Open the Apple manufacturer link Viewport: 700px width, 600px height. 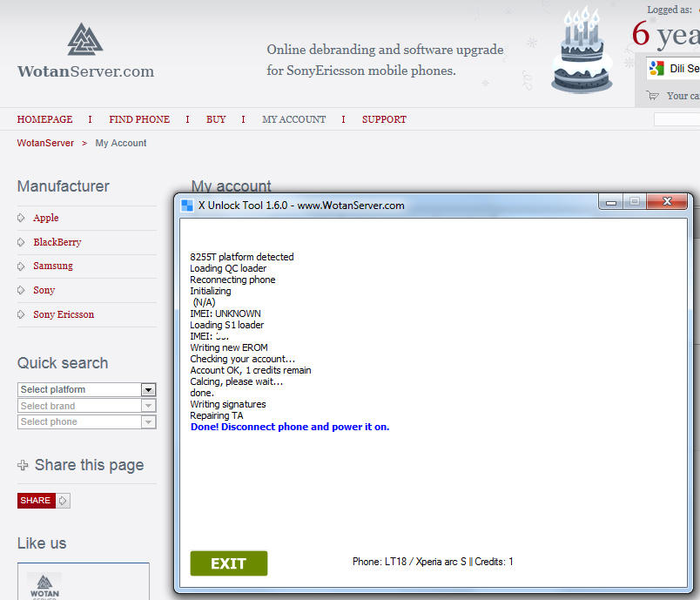tap(46, 218)
